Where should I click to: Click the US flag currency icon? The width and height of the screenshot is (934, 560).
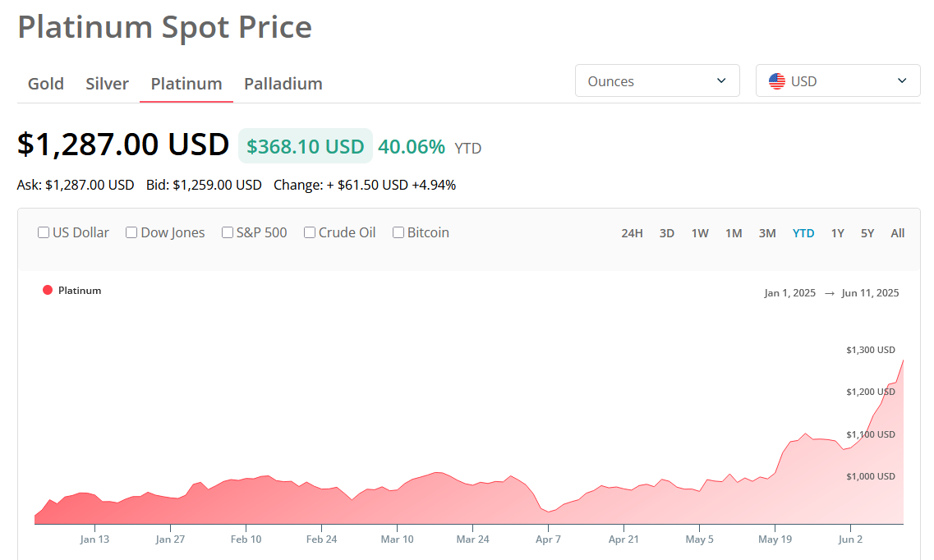776,81
